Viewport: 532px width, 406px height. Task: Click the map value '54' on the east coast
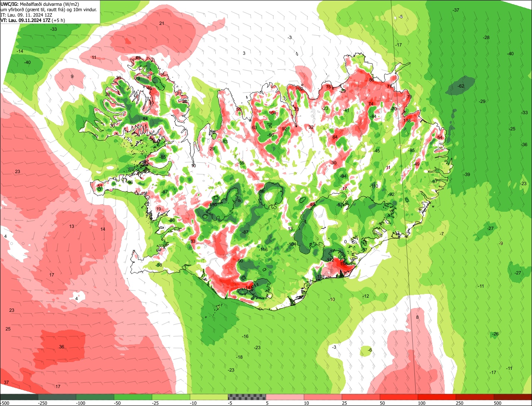click(x=440, y=137)
